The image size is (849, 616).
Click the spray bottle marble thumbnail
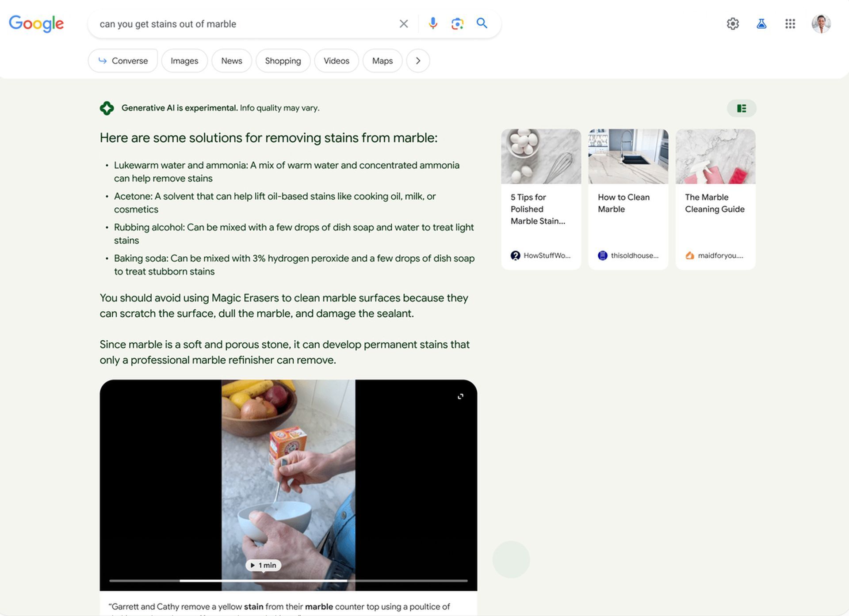tap(715, 156)
